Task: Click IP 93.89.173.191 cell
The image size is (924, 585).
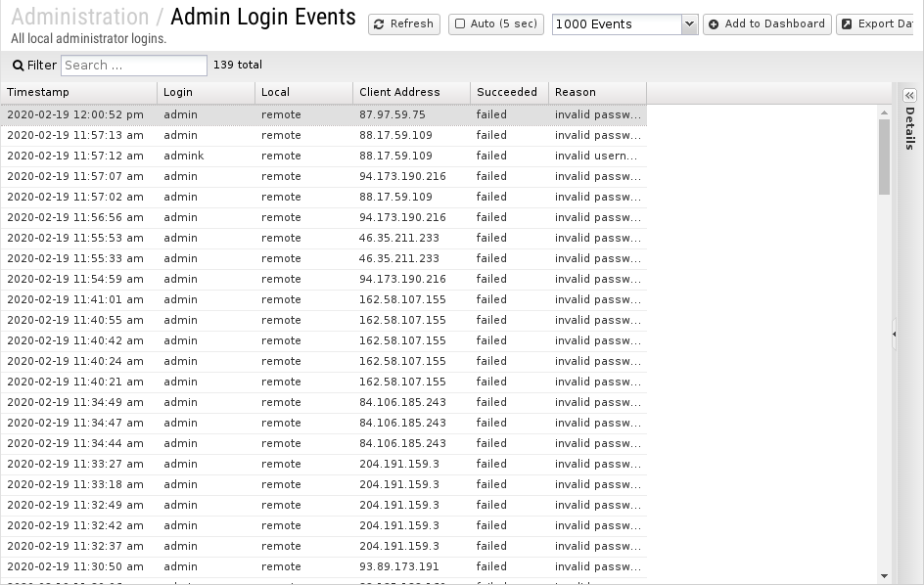Action: click(x=411, y=567)
